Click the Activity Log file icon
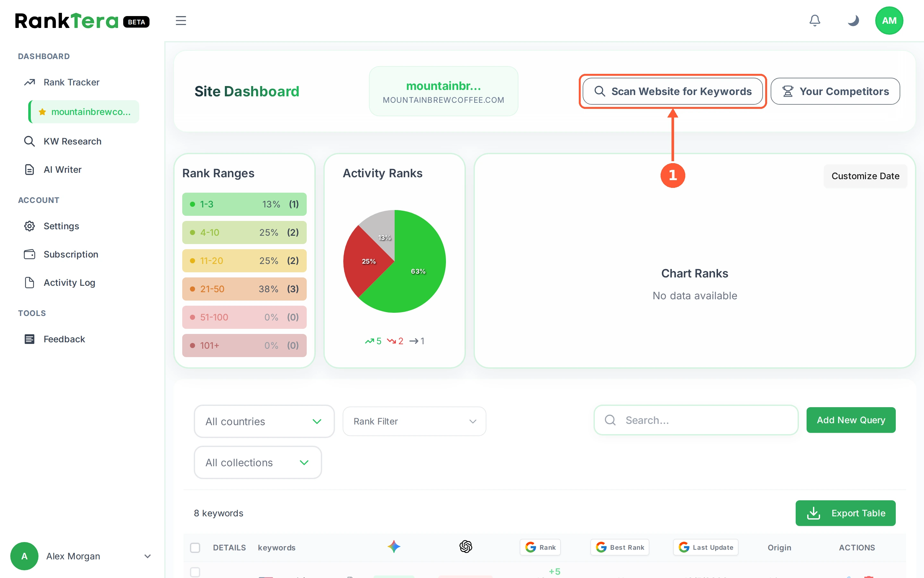 click(x=30, y=283)
